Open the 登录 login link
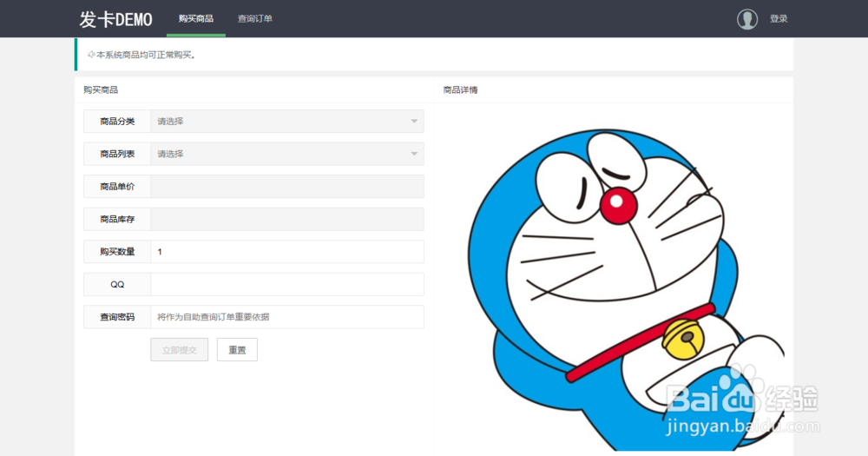868x456 pixels. 779,19
